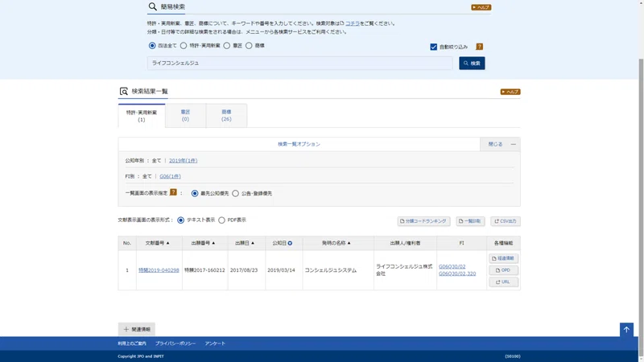This screenshot has width=644, height=362.
Task: Click the question mark next to 自動絞り込み
Action: coord(479,47)
